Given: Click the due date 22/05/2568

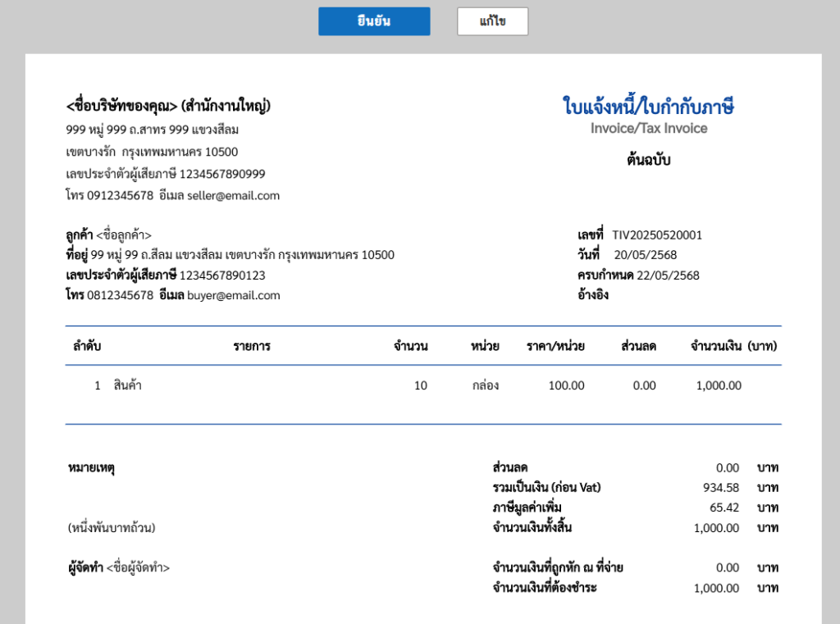Looking at the screenshot, I should pyautogui.click(x=668, y=276).
